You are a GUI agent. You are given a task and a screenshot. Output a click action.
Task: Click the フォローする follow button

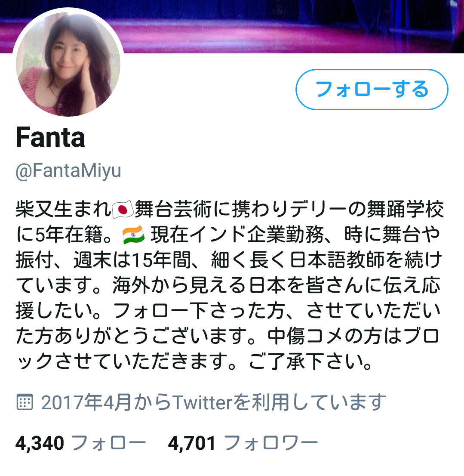click(x=372, y=90)
